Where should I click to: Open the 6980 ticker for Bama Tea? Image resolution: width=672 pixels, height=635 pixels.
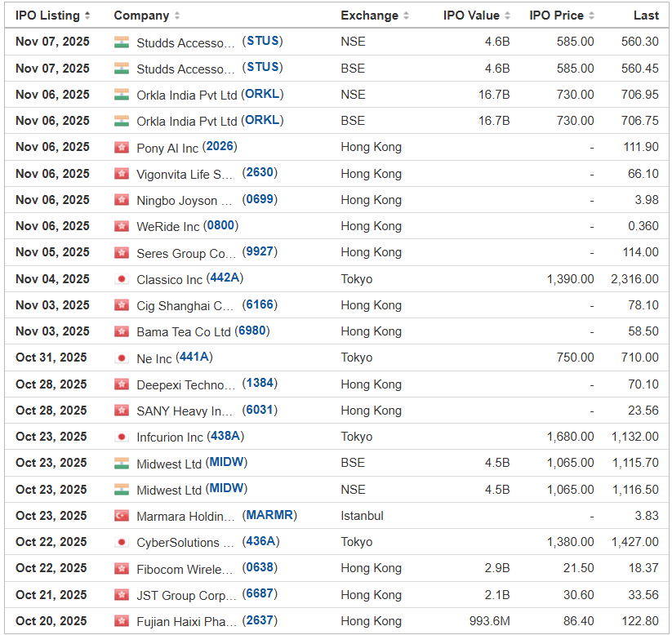252,331
